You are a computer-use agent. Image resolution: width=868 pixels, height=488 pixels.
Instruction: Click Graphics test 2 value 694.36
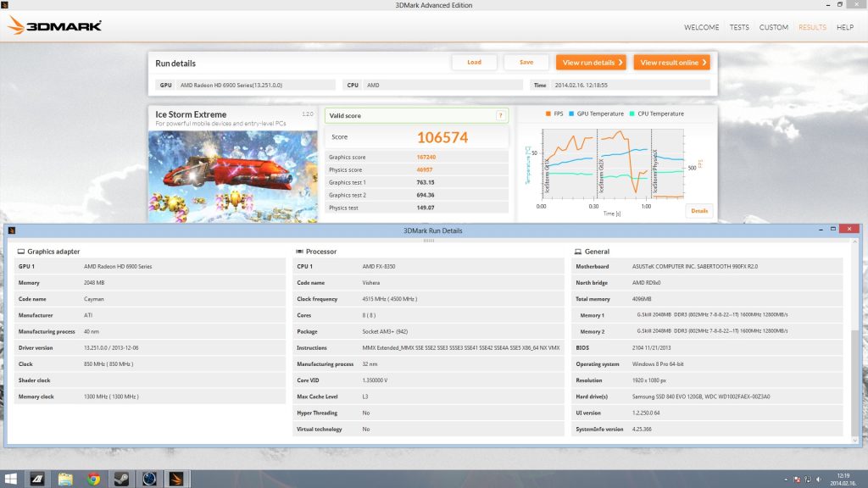click(426, 196)
